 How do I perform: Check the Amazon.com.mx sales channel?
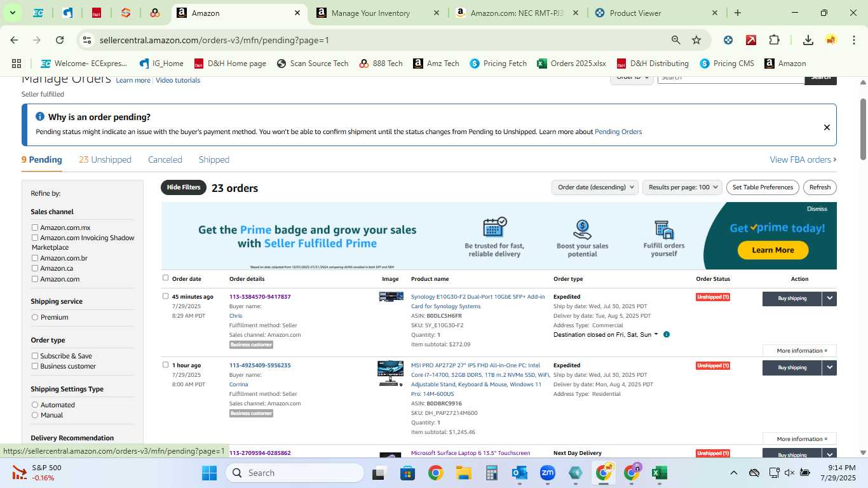(x=35, y=227)
